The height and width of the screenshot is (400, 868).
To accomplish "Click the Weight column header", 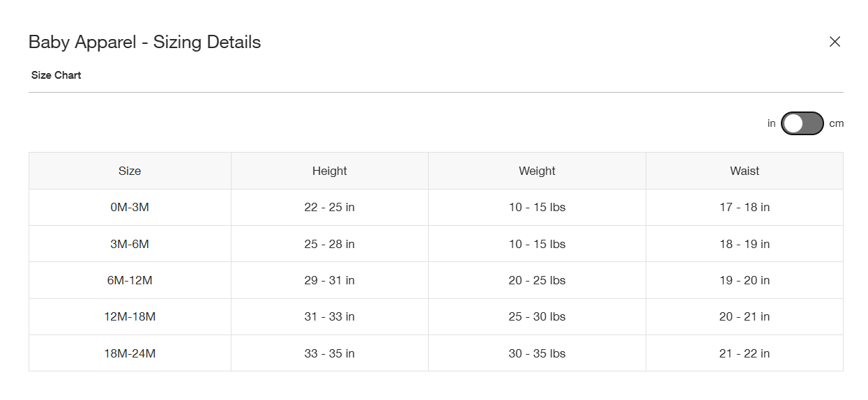I will pos(538,171).
